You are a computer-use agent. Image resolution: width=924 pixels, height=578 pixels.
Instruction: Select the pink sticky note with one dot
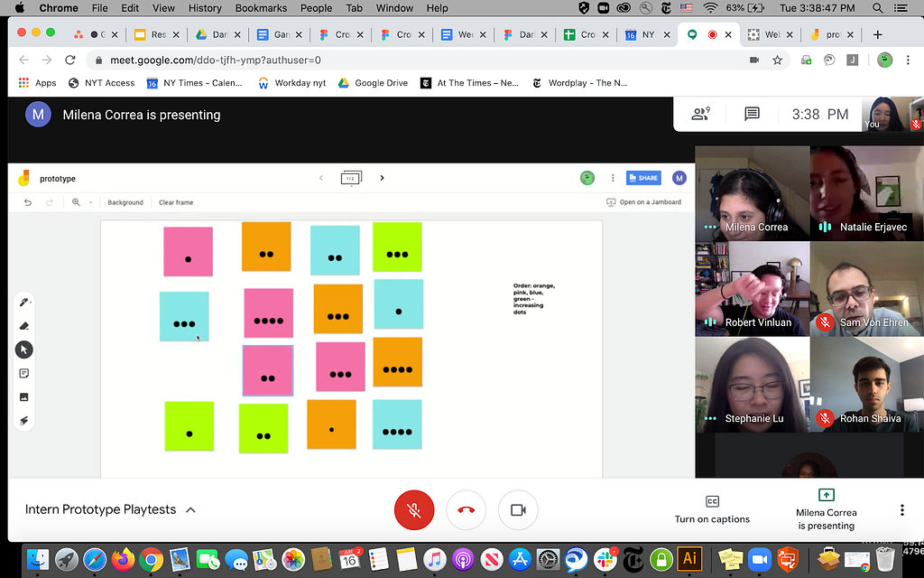coord(188,251)
